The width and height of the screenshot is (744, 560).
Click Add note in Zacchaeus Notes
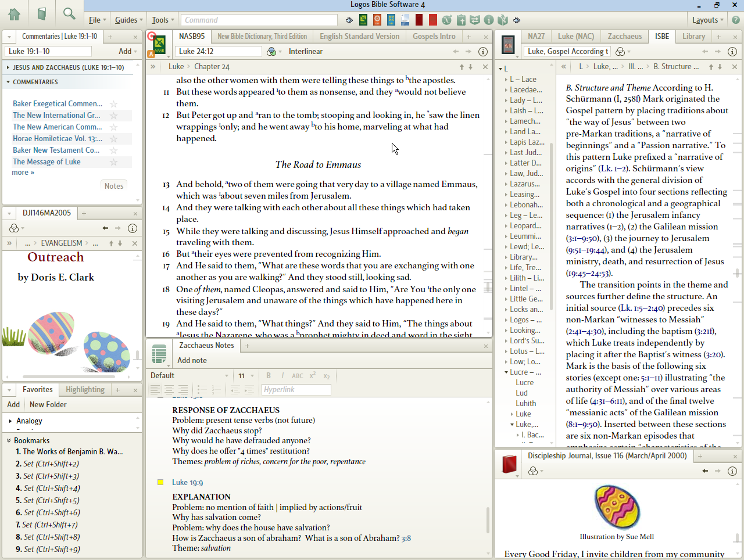point(192,361)
